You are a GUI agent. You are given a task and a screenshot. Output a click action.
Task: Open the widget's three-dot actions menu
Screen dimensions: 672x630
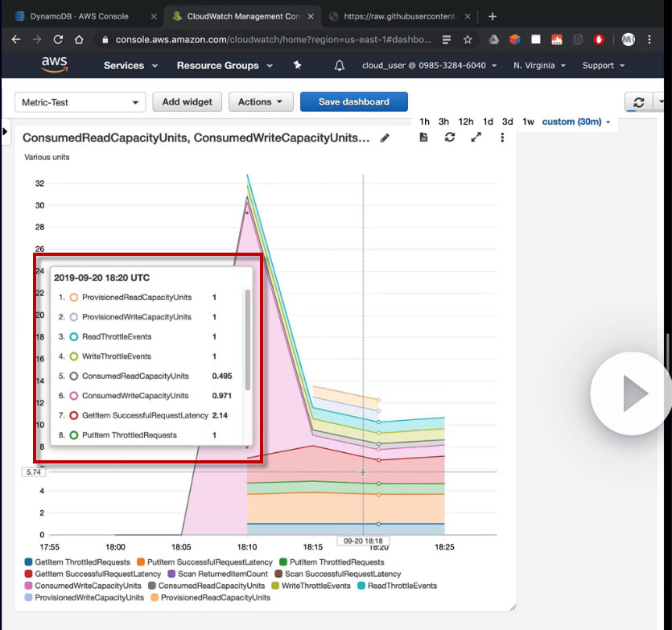(502, 138)
